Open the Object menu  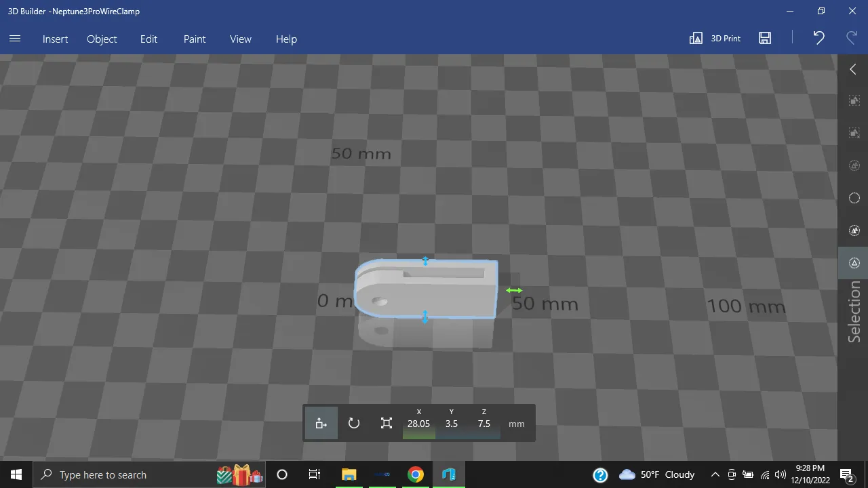coord(102,39)
